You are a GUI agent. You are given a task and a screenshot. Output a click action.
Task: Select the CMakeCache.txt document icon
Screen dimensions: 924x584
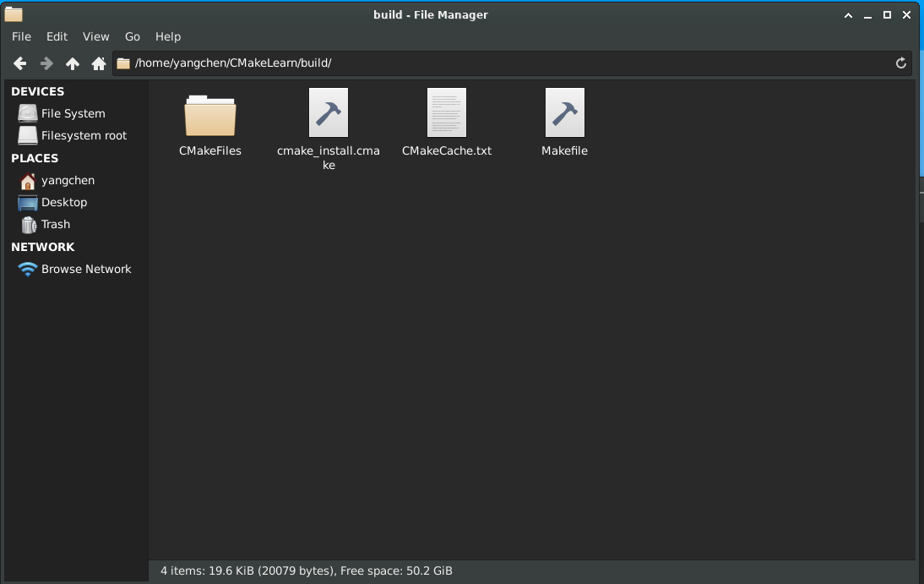(x=447, y=112)
